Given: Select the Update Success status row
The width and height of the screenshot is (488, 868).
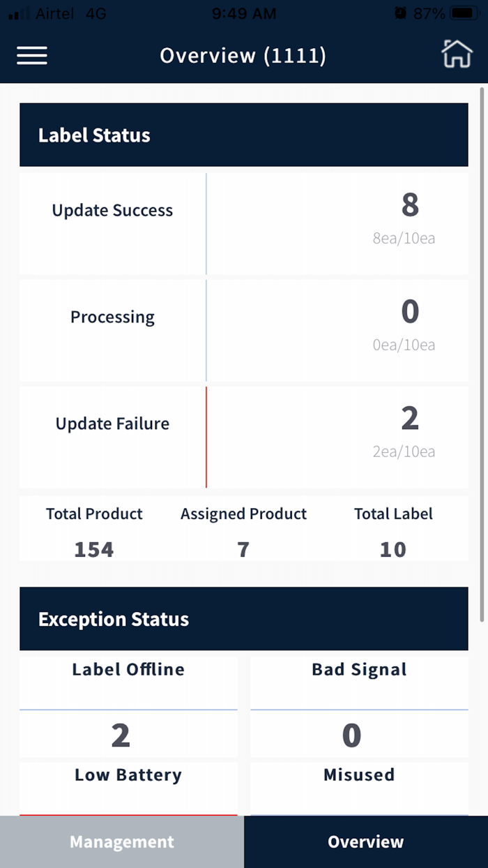Looking at the screenshot, I should click(244, 222).
